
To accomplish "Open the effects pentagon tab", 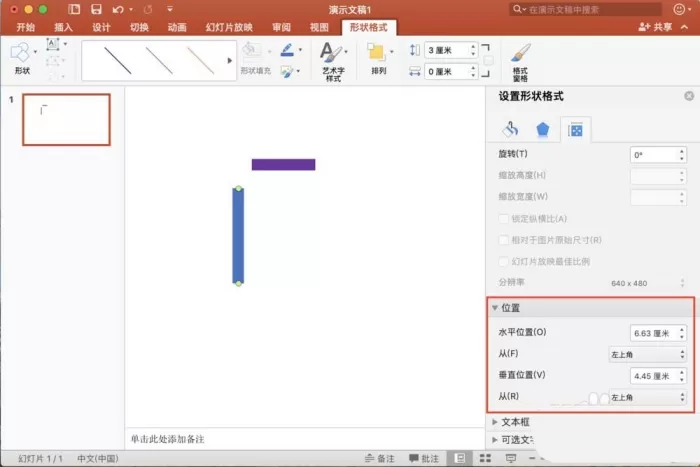I will (x=542, y=129).
